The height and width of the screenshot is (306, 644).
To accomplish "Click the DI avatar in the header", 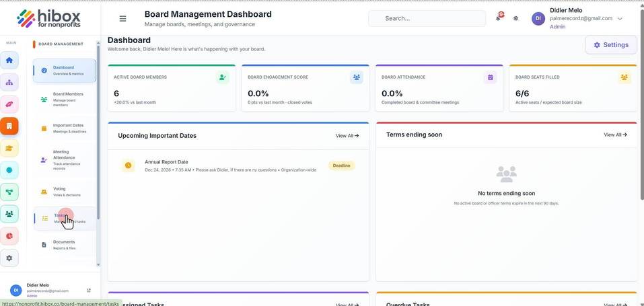I will click(x=538, y=18).
